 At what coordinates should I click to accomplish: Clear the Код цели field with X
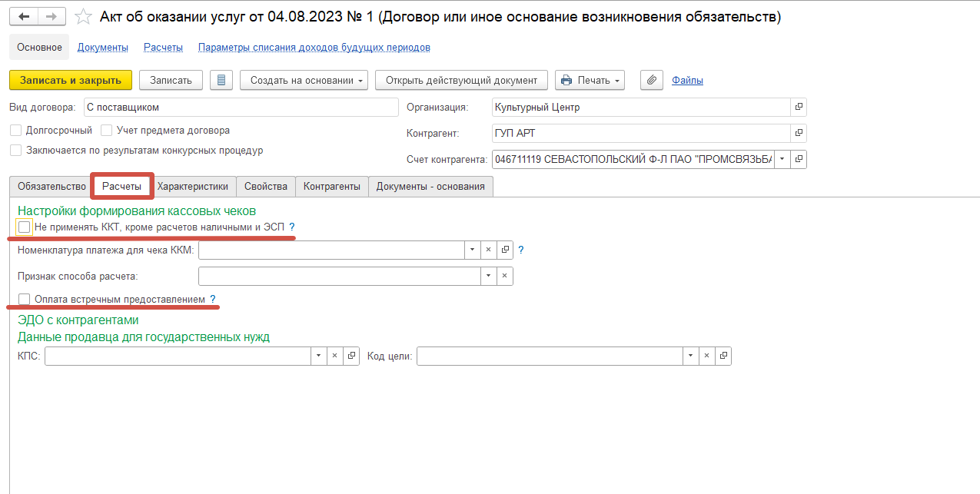click(x=707, y=356)
